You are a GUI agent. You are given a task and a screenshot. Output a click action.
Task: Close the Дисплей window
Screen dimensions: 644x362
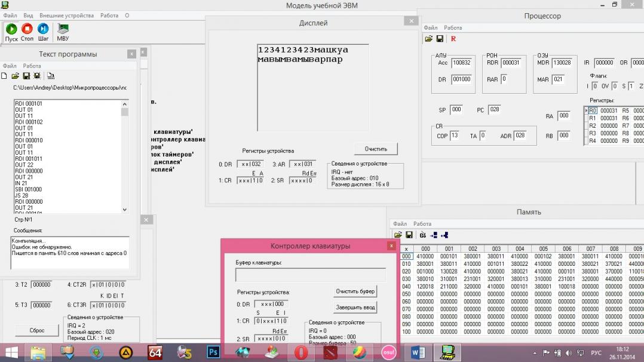(x=411, y=21)
